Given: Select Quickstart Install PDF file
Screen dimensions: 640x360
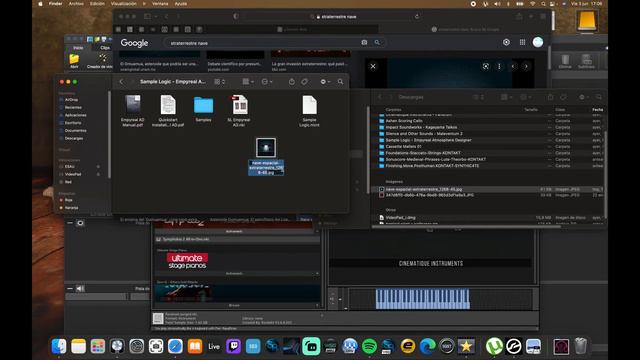Looking at the screenshot, I should 168,111.
